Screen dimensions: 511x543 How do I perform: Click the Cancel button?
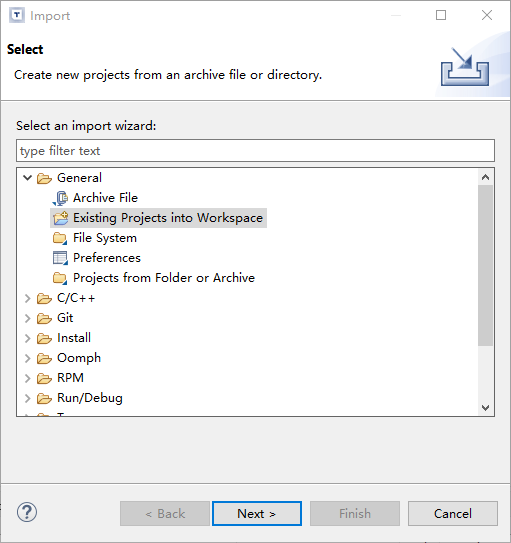point(453,514)
